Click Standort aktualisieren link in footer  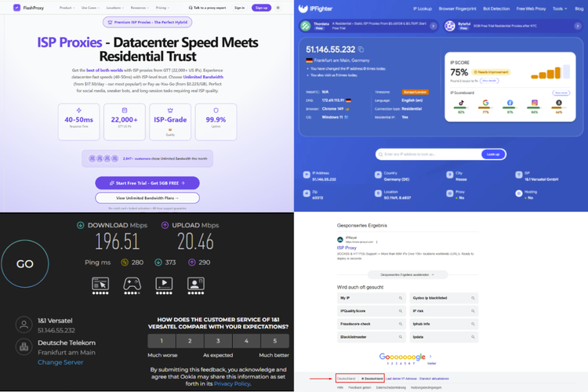[434, 379]
